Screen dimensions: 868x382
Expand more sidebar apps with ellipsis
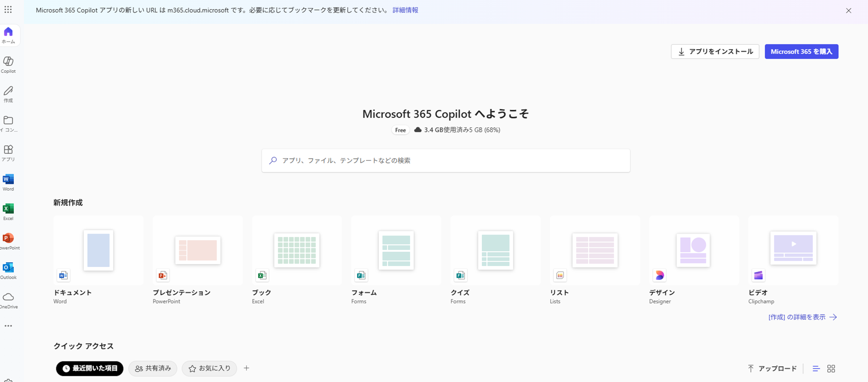[8, 326]
